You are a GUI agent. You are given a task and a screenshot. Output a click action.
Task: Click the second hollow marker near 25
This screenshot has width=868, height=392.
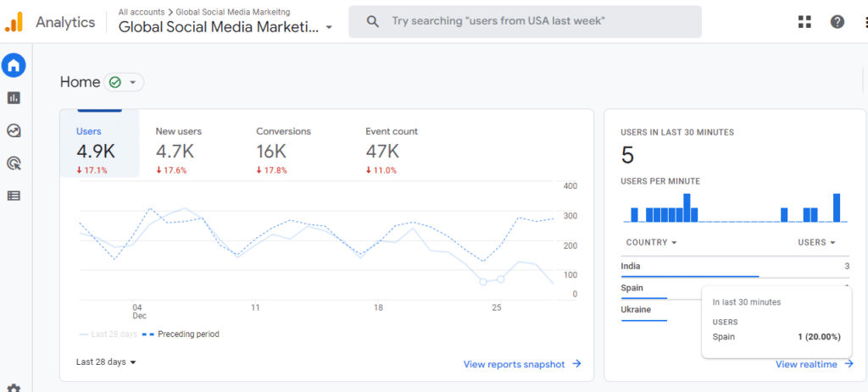pyautogui.click(x=501, y=279)
